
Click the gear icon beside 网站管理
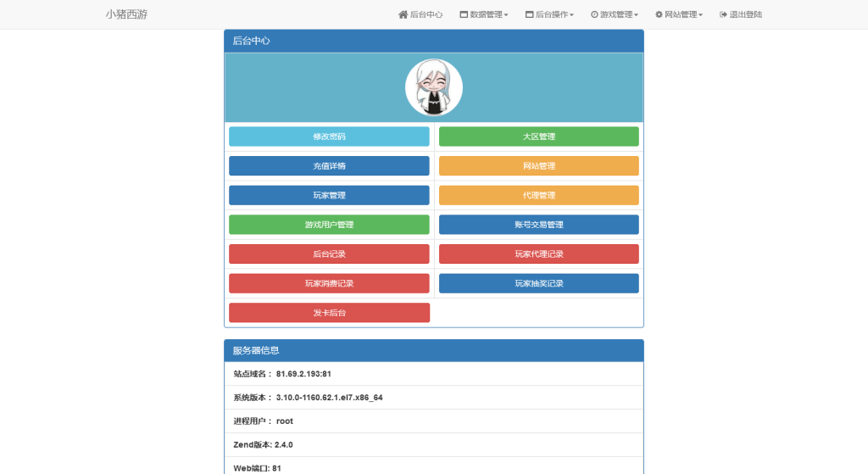[659, 14]
